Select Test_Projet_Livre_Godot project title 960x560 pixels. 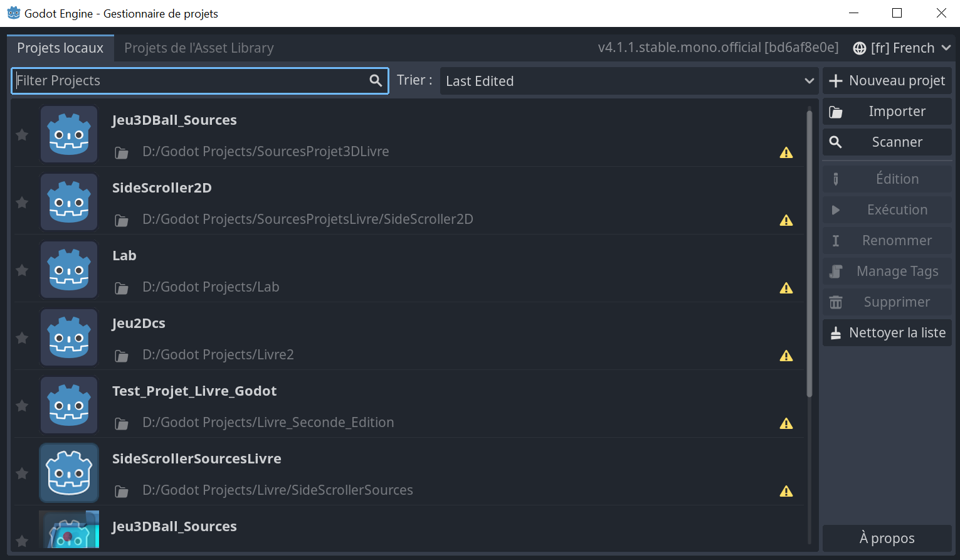(194, 391)
